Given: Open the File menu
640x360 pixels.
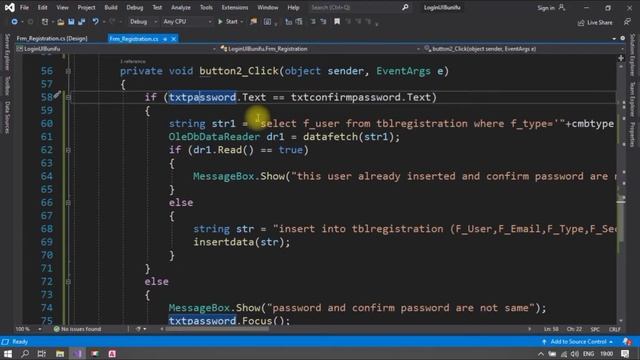Looking at the screenshot, I should pyautogui.click(x=24, y=7).
